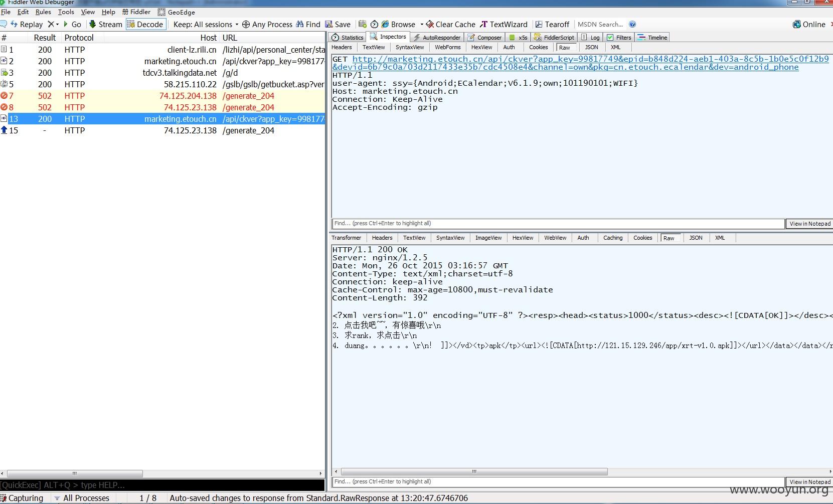Viewport: 833px width, 504px height.
Task: Take screenshot using camera icon
Action: [363, 24]
